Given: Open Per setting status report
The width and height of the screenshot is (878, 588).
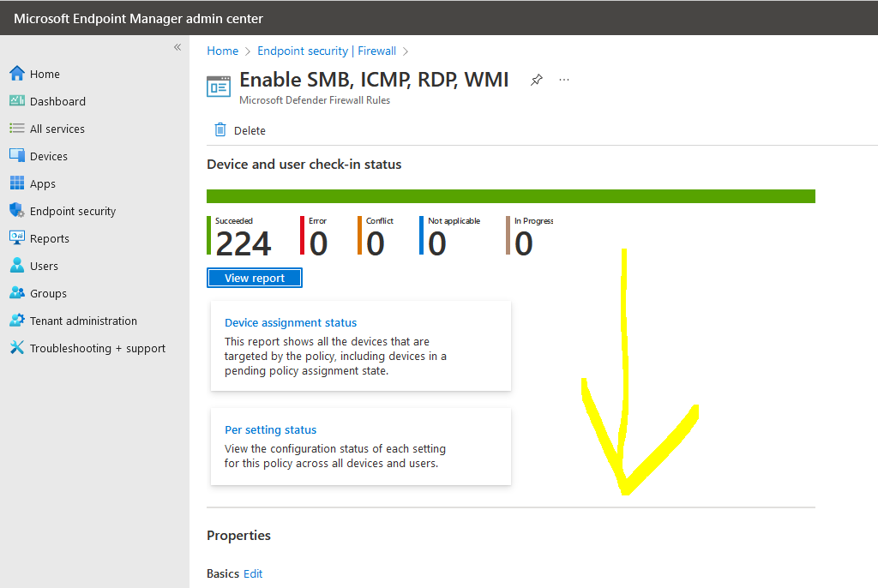Looking at the screenshot, I should (x=270, y=429).
